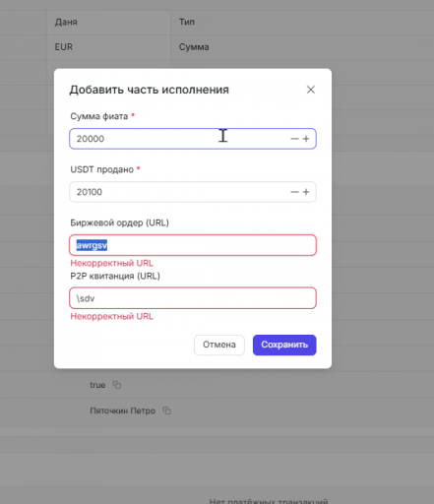Image resolution: width=434 pixels, height=504 pixels.
Task: Close the Добавить часть исполнения dialog
Action: coord(311,90)
